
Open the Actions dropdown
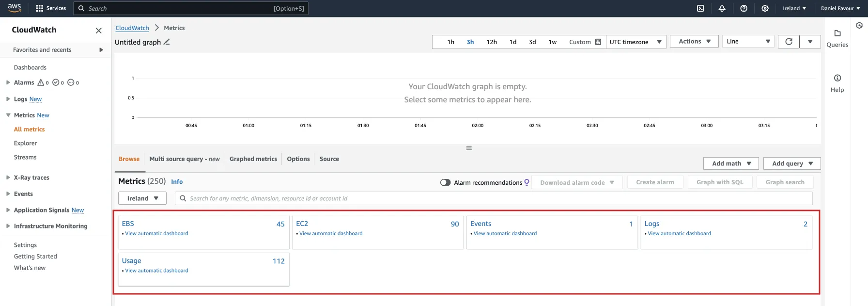point(694,41)
